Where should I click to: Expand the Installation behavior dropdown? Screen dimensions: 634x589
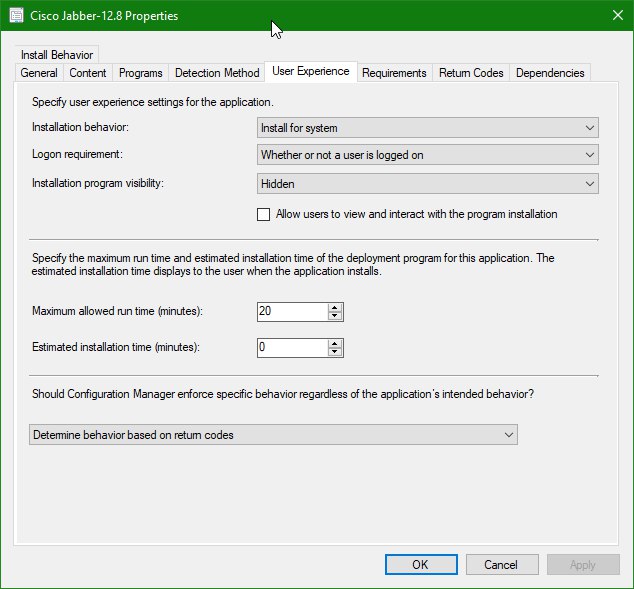[427, 128]
